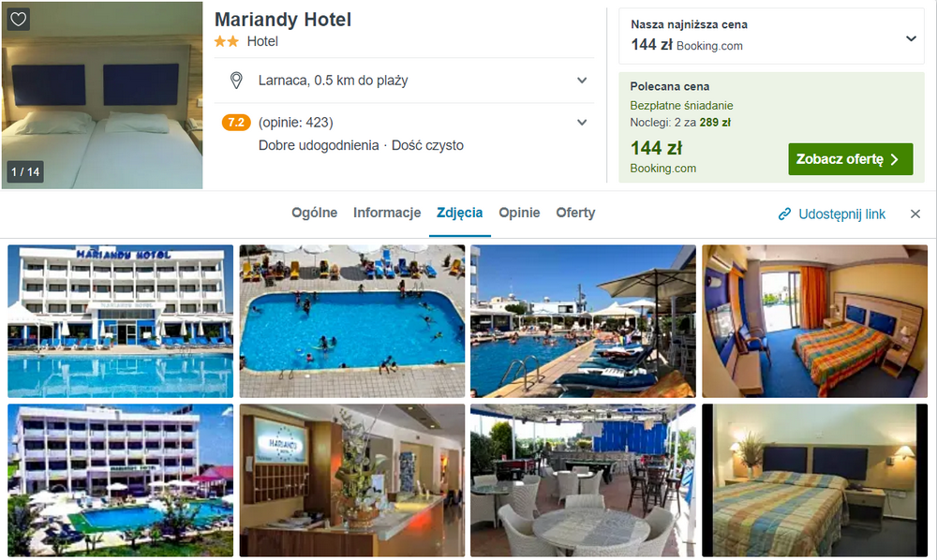Go to the Opinie tab

pyautogui.click(x=519, y=213)
